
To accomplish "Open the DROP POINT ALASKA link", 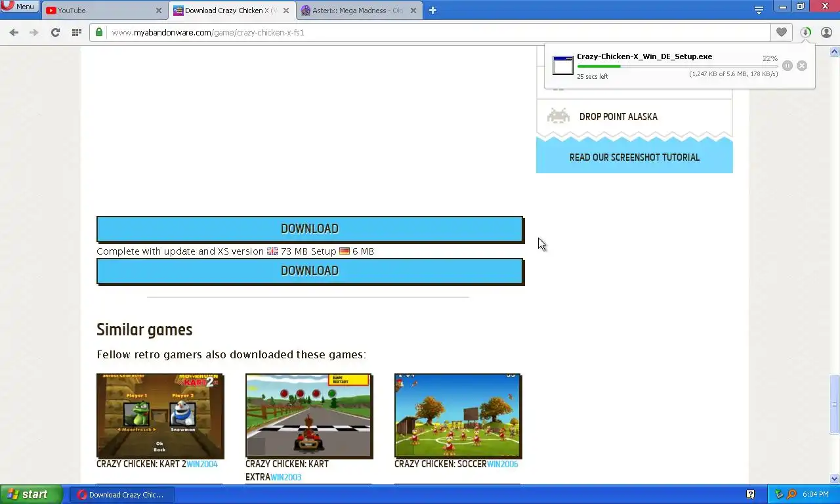I will tap(618, 117).
